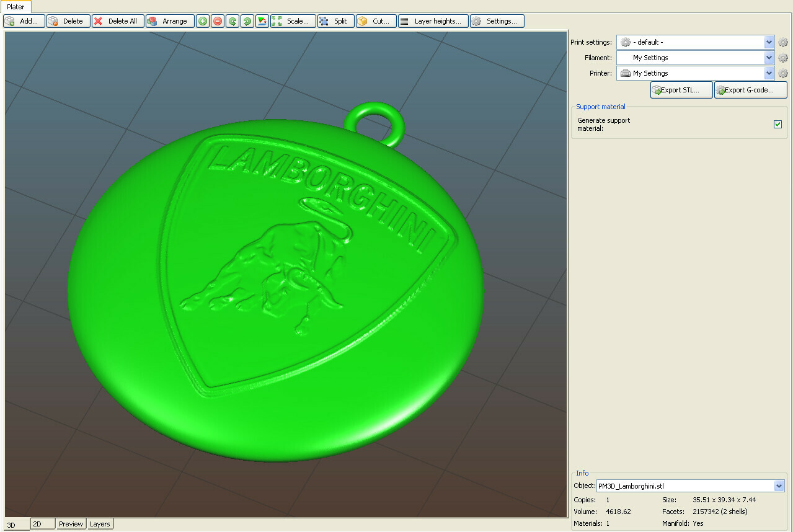Open the Object dropdown showing PM3D_Lamborghini.stl
This screenshot has width=793, height=532.
pos(779,486)
